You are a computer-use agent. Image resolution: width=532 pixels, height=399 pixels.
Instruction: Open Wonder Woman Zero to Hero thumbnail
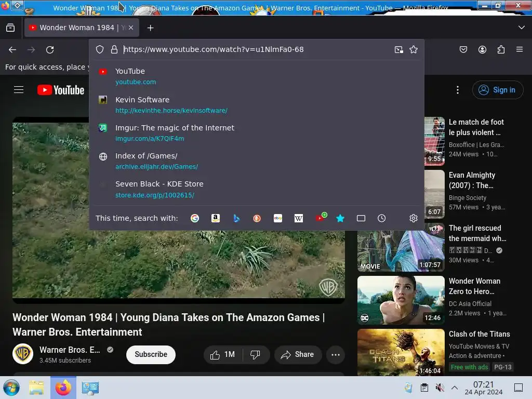click(401, 300)
